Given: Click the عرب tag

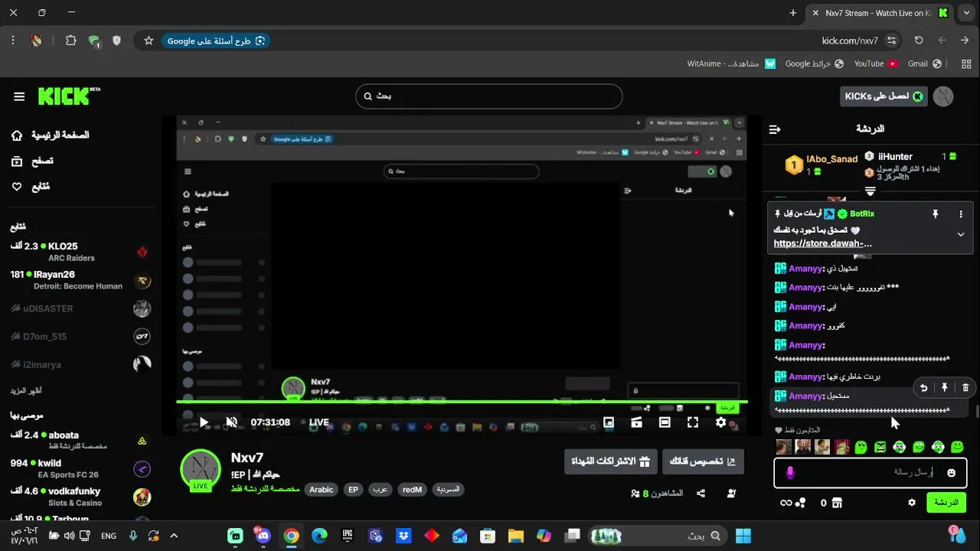Looking at the screenshot, I should pos(380,490).
